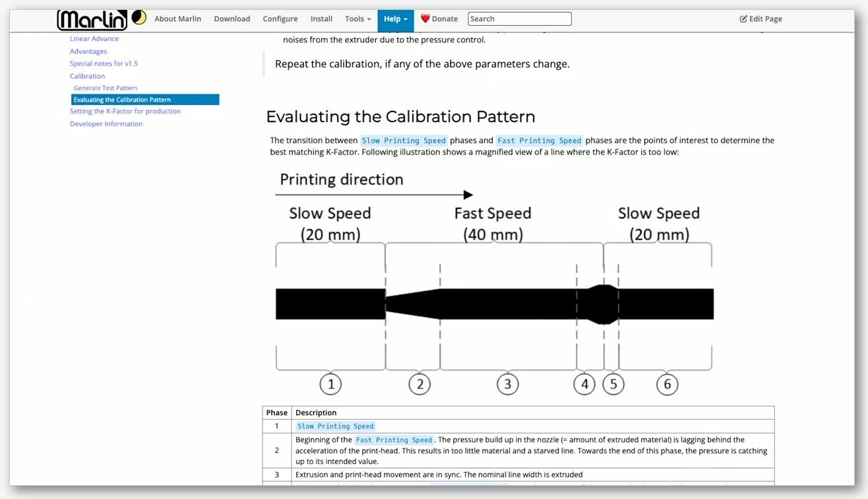Screen dimensions: 868x499
Task: Jump to Generate Test Pattern section
Action: pyautogui.click(x=106, y=88)
